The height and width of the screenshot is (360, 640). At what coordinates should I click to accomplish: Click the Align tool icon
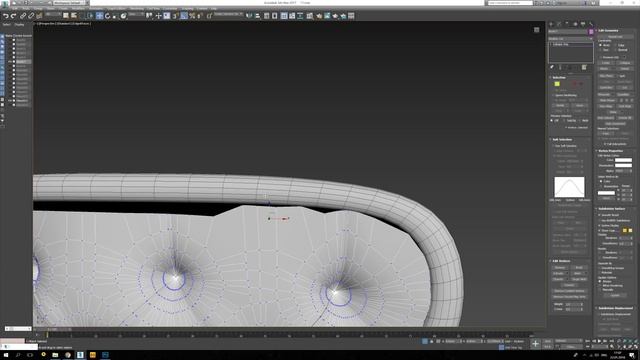(x=258, y=16)
